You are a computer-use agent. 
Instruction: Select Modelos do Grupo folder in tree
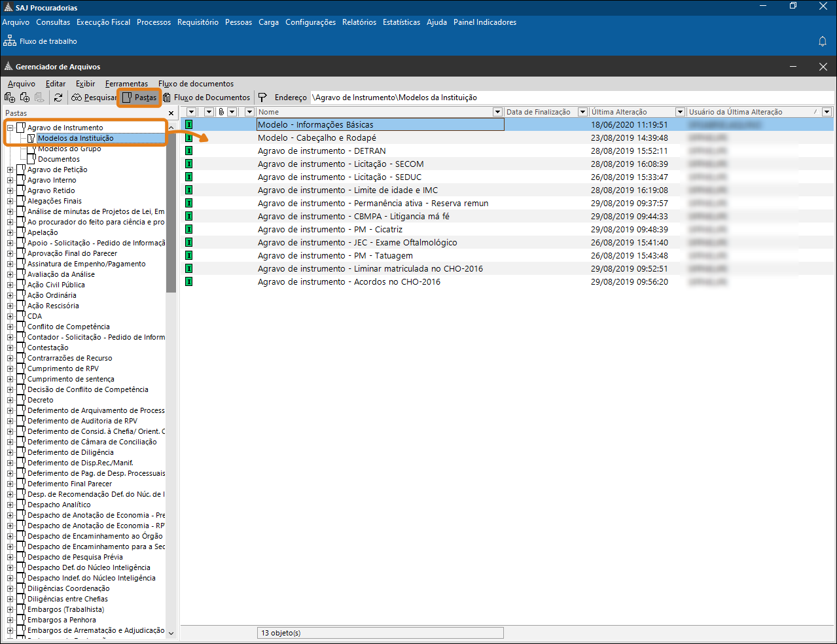pos(69,149)
